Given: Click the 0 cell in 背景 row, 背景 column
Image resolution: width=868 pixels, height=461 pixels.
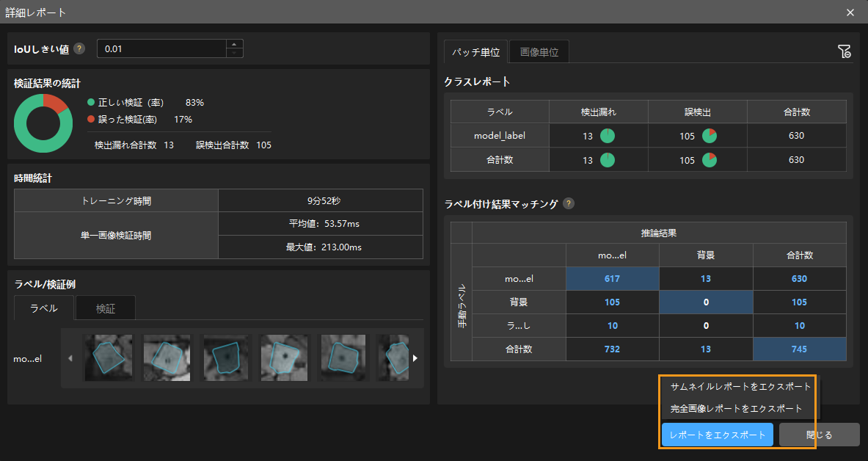Looking at the screenshot, I should 706,302.
